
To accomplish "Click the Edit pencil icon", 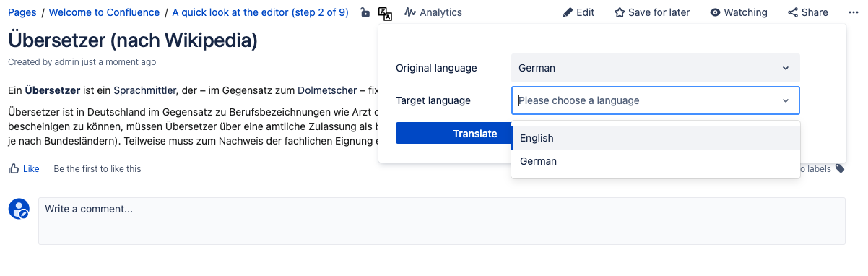I will click(x=568, y=12).
